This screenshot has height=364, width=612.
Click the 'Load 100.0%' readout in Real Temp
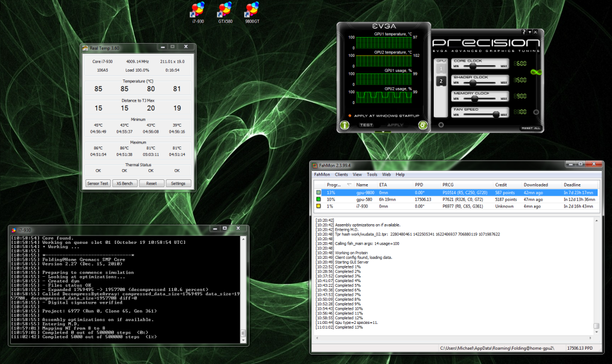coord(137,70)
